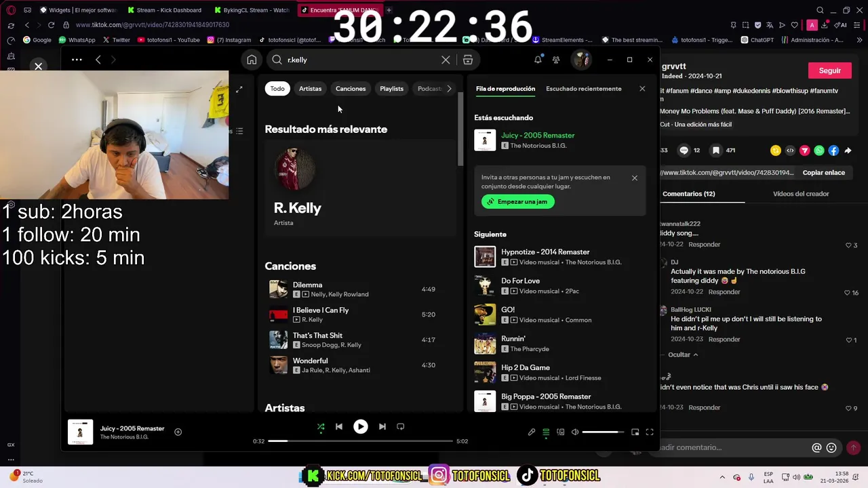Toggle shuffle in Spotify
This screenshot has width=868, height=488.
[321, 426]
